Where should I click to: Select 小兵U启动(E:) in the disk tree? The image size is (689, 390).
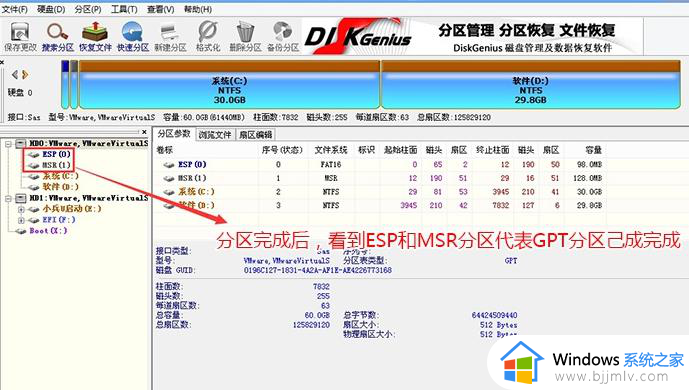[72, 209]
